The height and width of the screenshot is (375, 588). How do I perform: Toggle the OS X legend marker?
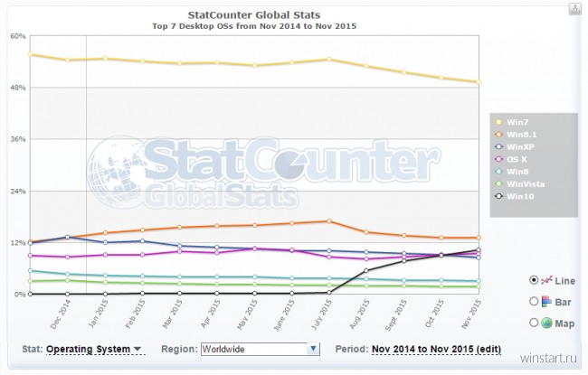point(498,159)
